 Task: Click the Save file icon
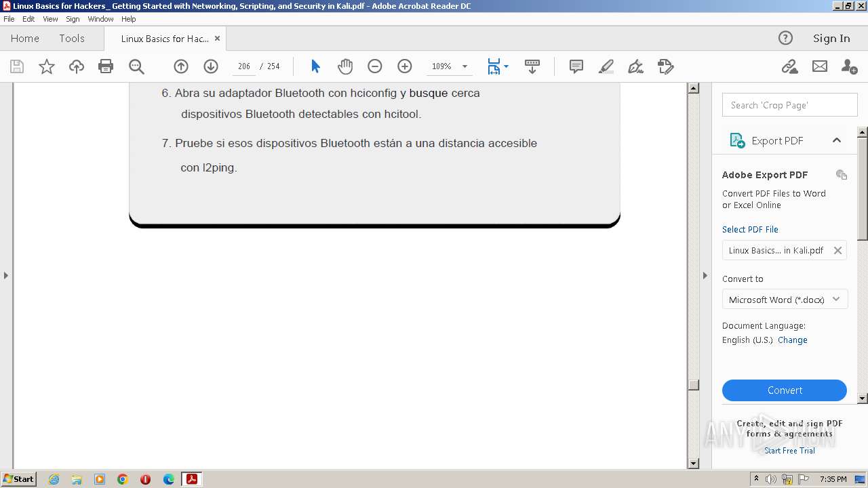coord(17,66)
